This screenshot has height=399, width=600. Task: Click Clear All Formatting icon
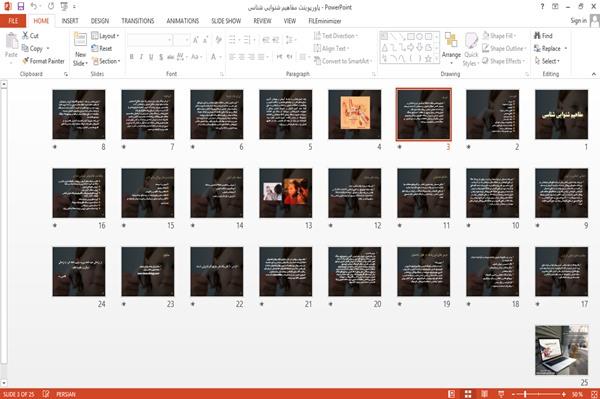[x=218, y=40]
